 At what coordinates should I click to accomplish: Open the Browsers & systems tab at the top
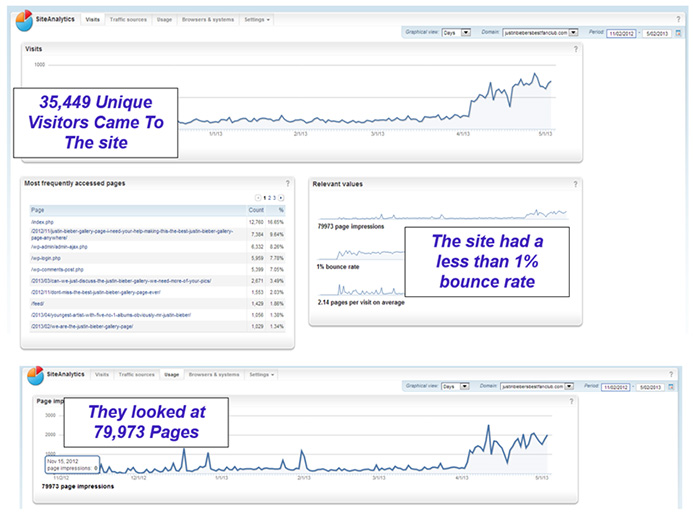click(209, 20)
